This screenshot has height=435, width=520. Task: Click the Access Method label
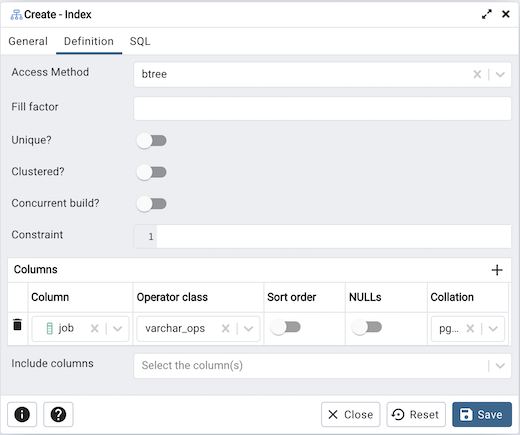[x=50, y=72]
